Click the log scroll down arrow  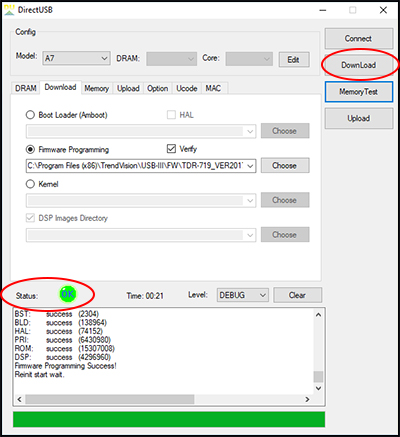pyautogui.click(x=318, y=388)
